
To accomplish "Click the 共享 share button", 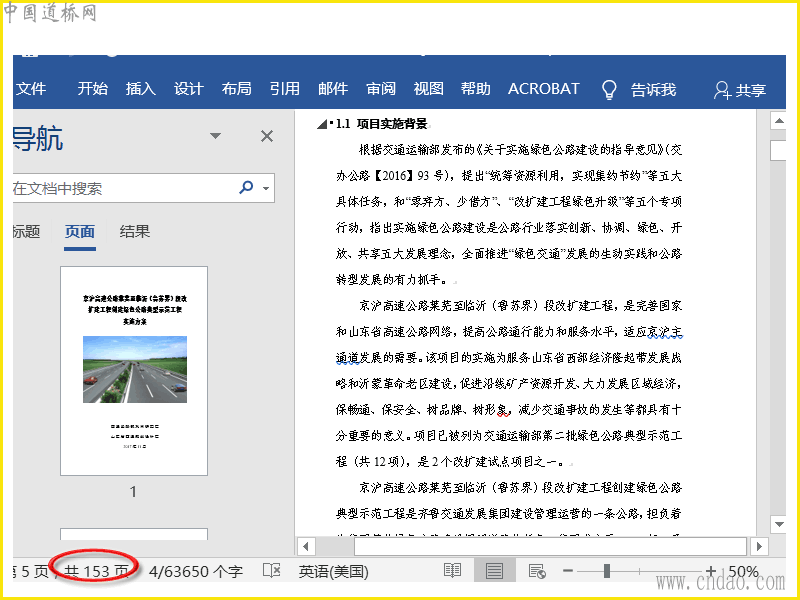I will point(740,90).
